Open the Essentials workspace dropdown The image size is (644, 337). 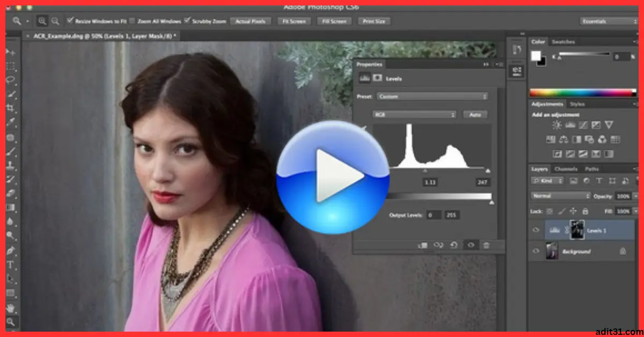(609, 21)
